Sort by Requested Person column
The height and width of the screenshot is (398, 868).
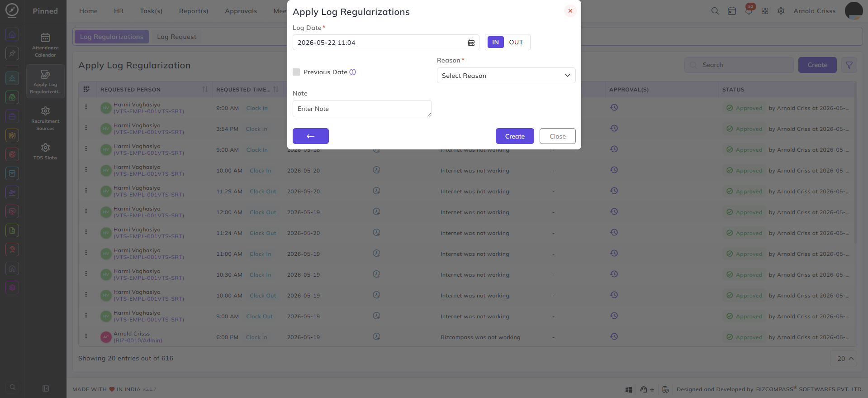(x=205, y=89)
